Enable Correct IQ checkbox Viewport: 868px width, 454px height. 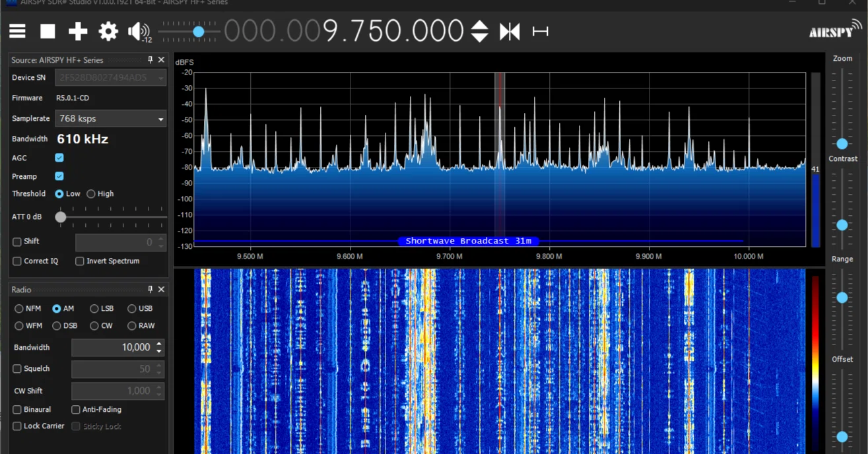point(17,261)
